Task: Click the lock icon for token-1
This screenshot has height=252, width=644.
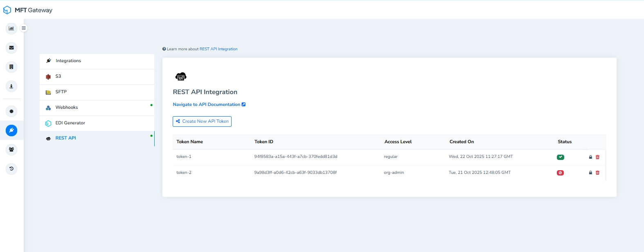Action: [590, 157]
